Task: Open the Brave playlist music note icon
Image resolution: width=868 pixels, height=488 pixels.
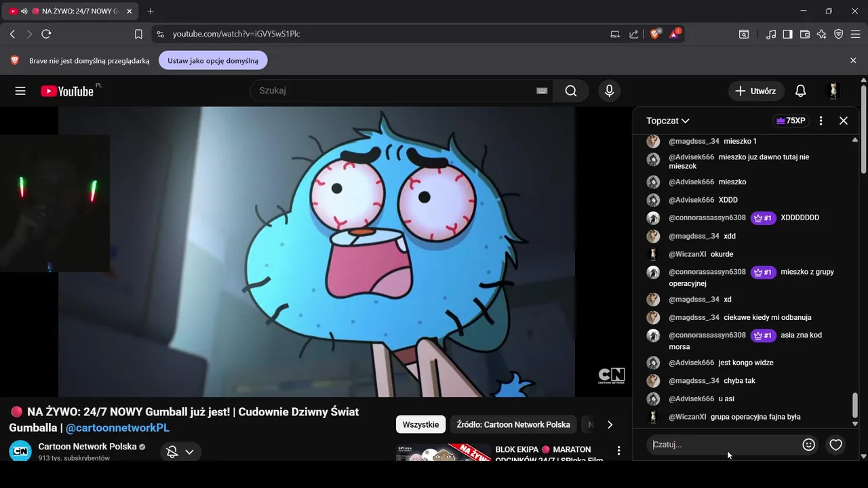Action: click(771, 34)
